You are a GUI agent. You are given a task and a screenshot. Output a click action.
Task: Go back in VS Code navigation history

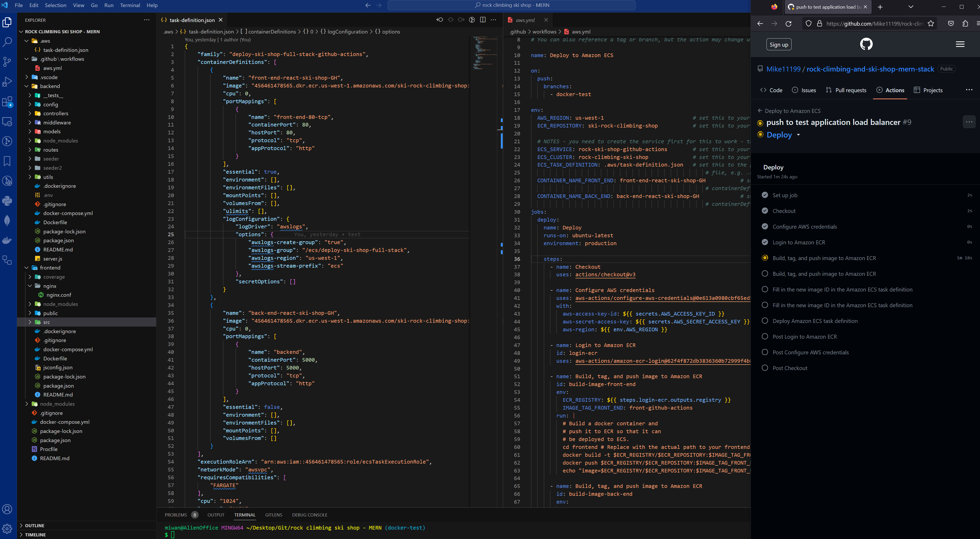click(368, 5)
